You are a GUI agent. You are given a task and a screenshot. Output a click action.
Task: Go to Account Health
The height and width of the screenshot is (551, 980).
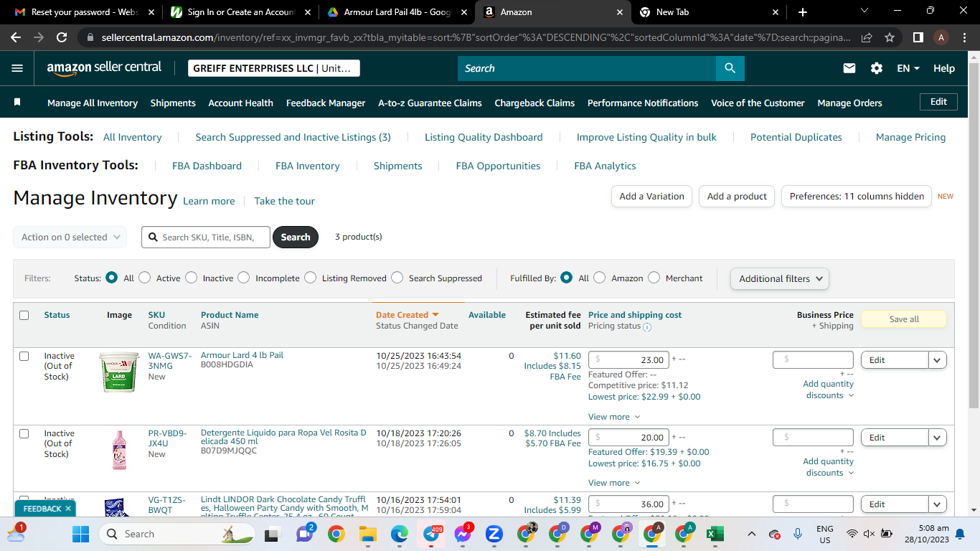coord(240,103)
